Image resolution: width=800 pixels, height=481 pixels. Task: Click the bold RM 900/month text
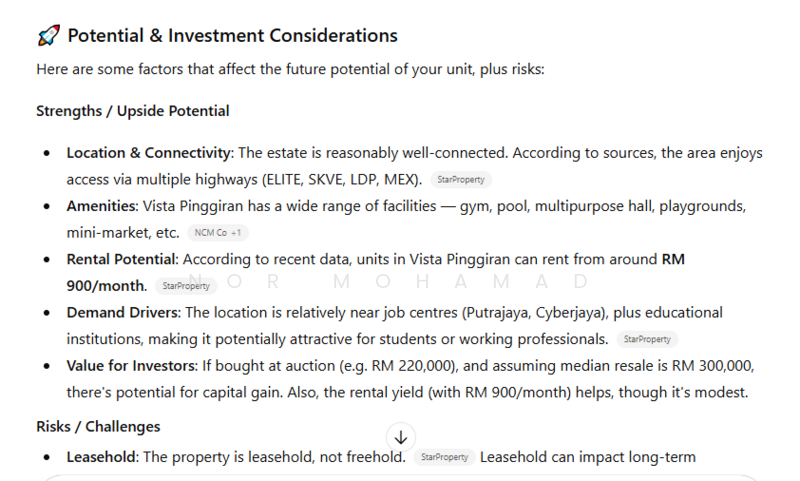tap(107, 285)
